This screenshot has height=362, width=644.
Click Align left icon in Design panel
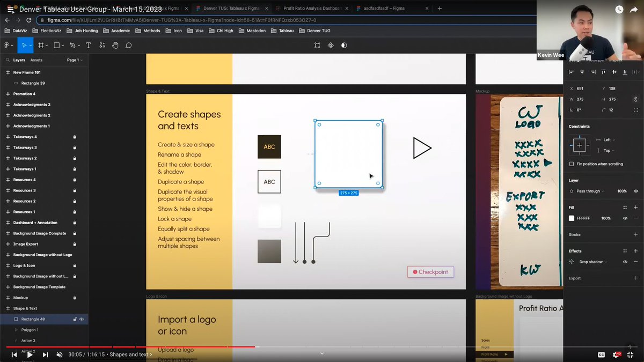[x=572, y=71]
